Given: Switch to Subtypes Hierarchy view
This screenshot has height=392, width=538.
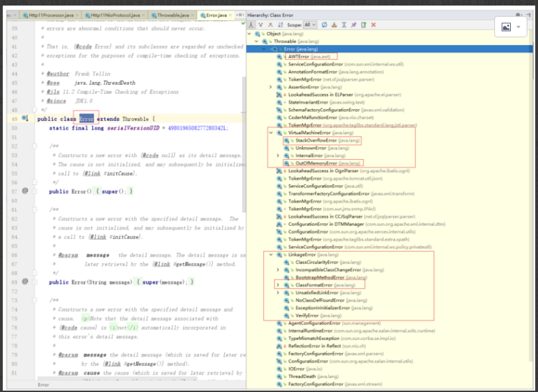Looking at the screenshot, I should pos(270,25).
